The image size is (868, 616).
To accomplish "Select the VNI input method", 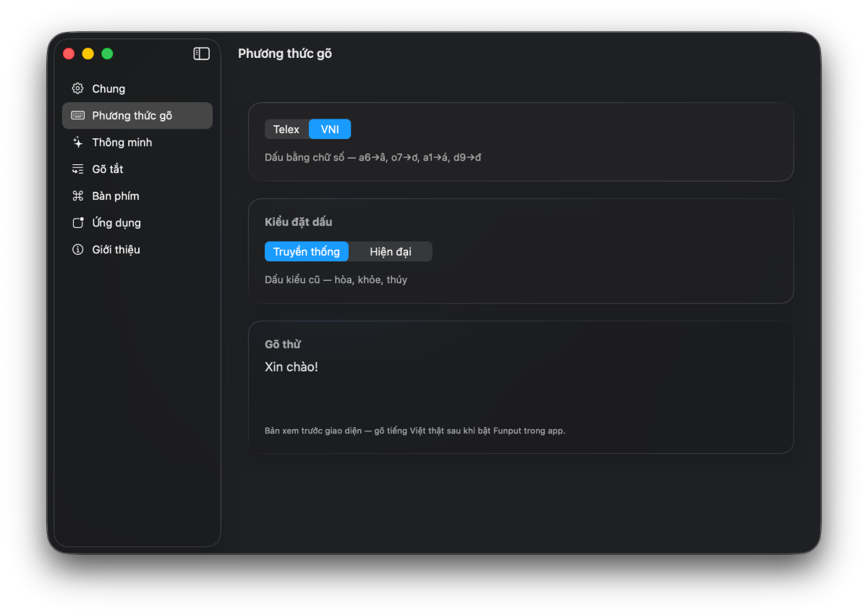I will (x=330, y=129).
